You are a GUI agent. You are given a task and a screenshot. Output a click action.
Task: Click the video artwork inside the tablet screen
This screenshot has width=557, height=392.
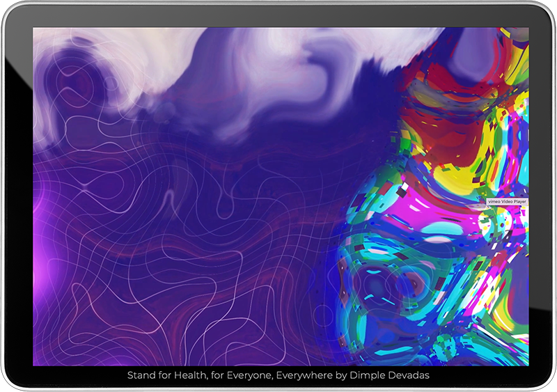coord(281,196)
